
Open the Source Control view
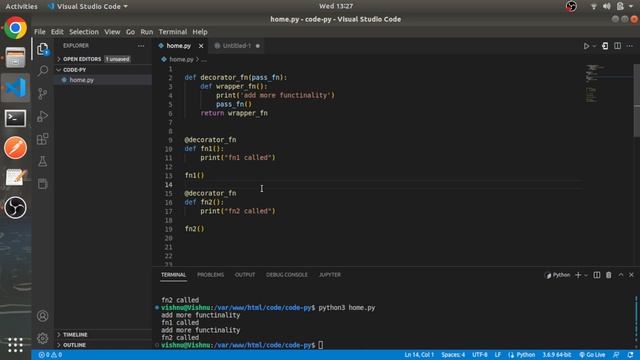(x=42, y=94)
